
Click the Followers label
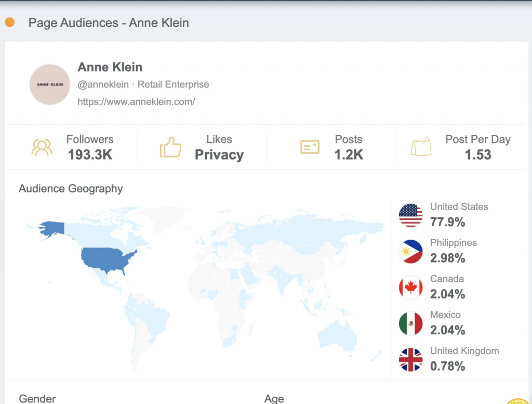tap(90, 139)
